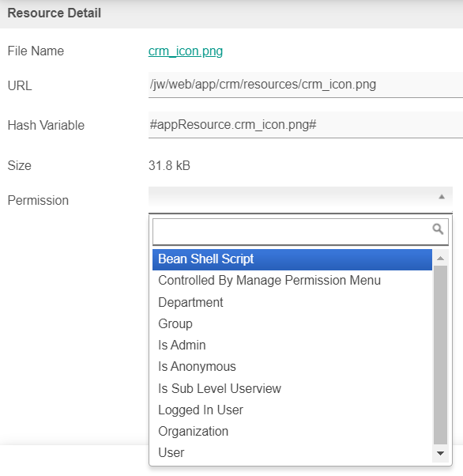Image resolution: width=463 pixels, height=476 pixels.
Task: Click the Hash Variable text field
Action: [x=306, y=125]
